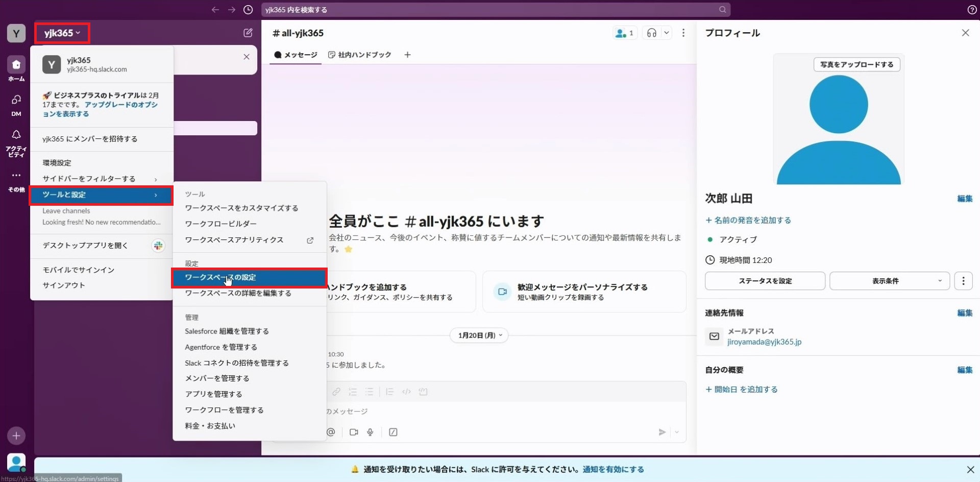View channel members count icon
The height and width of the screenshot is (482, 980).
coord(625,33)
